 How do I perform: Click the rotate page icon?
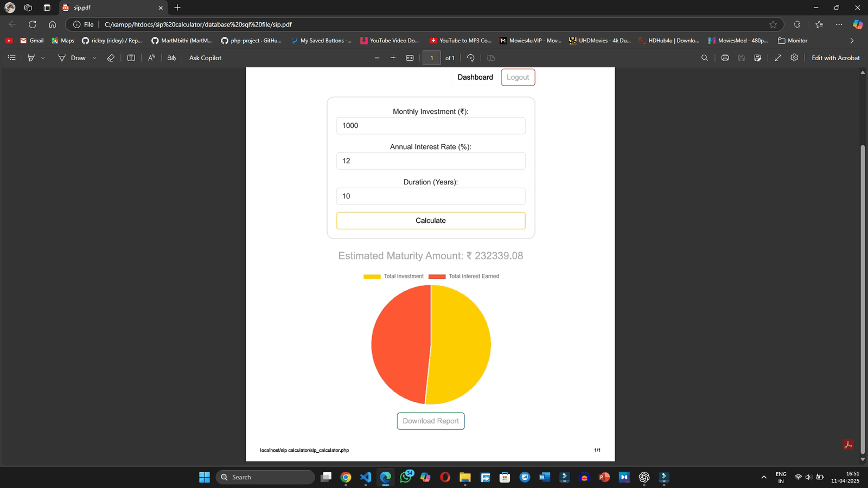point(470,58)
